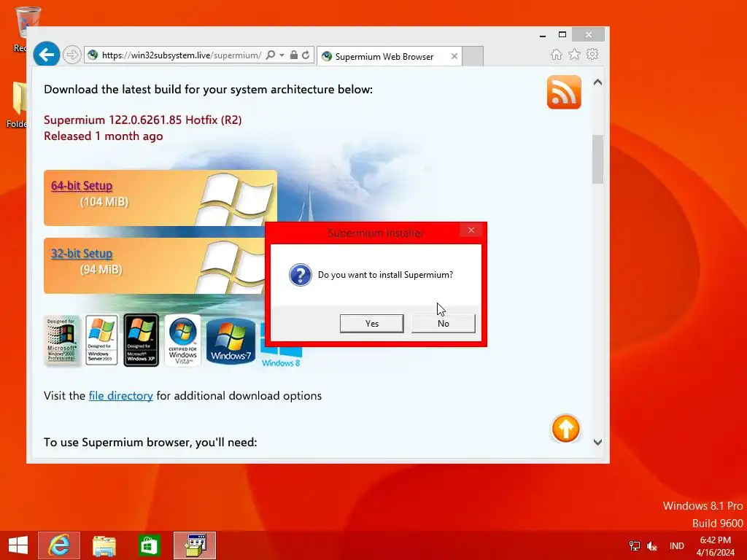The image size is (747, 560).
Task: Minimize the Internet Explorer window
Action: tap(543, 35)
